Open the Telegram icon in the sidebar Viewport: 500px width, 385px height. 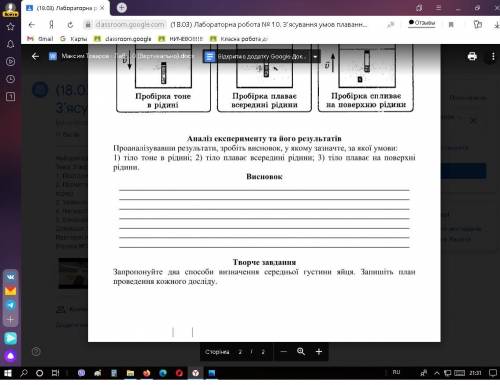coord(10,305)
